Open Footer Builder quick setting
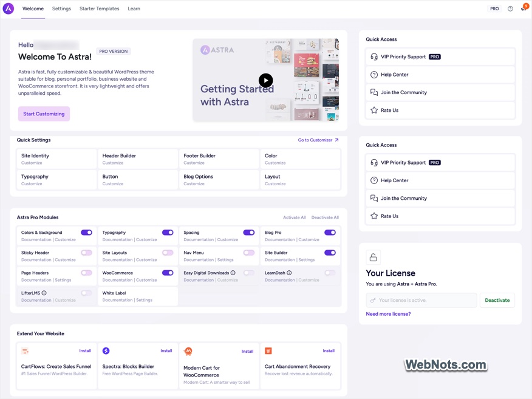 219,159
